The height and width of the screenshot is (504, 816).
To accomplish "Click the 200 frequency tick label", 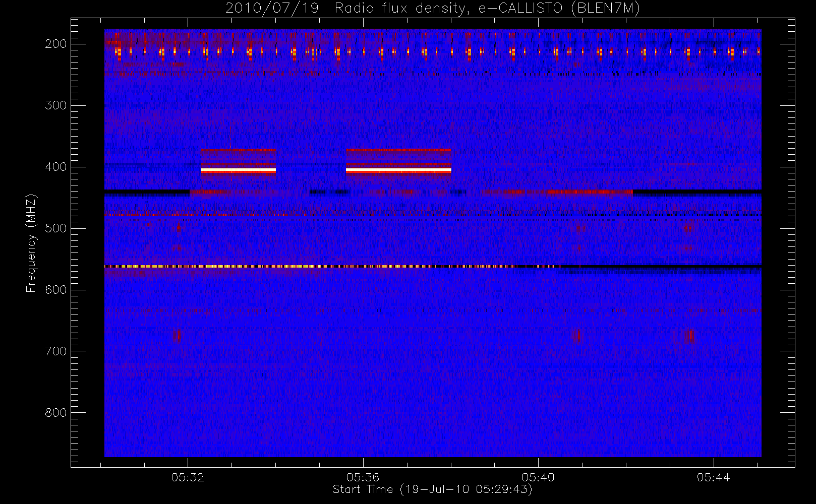I will tap(56, 44).
